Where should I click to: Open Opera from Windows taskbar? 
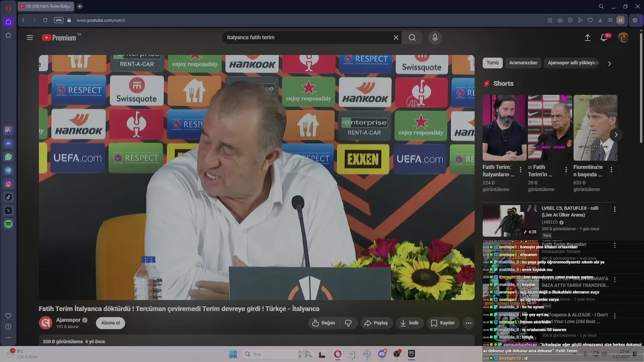click(338, 354)
